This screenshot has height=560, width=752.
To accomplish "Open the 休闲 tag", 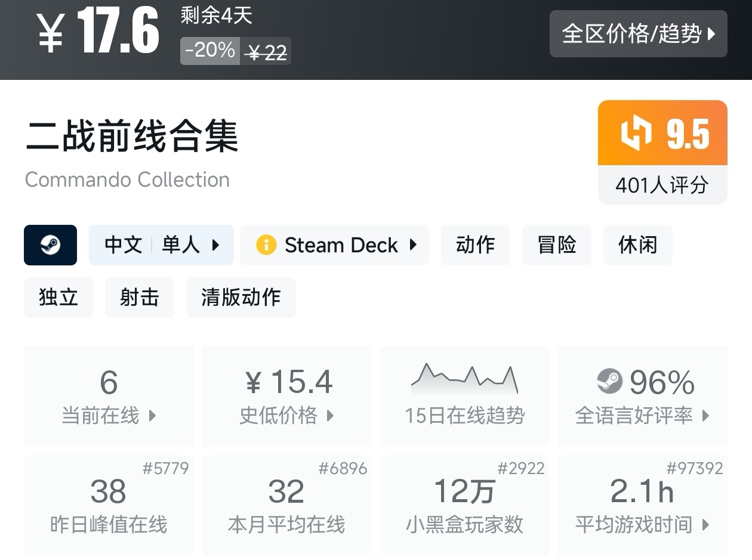I will click(x=637, y=245).
